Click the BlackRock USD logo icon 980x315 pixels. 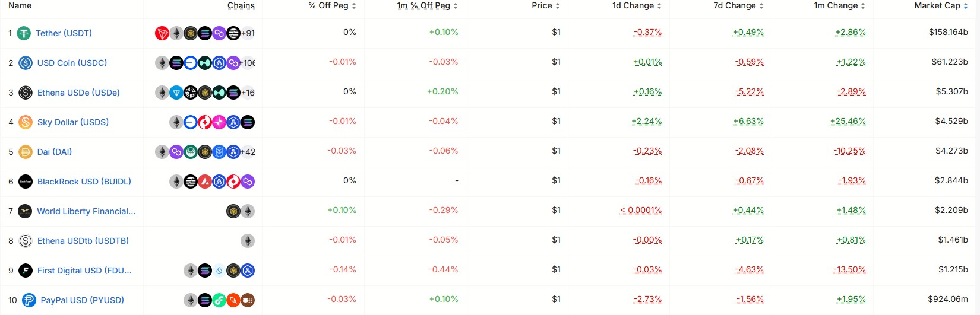pyautogui.click(x=26, y=182)
